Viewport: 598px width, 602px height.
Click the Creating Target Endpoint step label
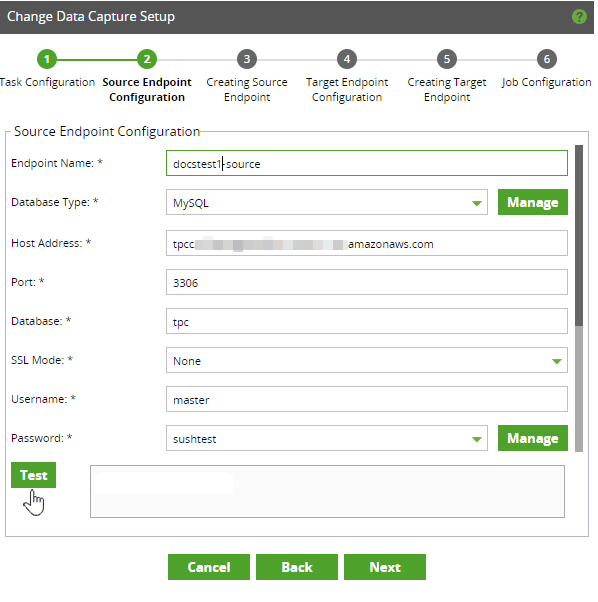[447, 89]
